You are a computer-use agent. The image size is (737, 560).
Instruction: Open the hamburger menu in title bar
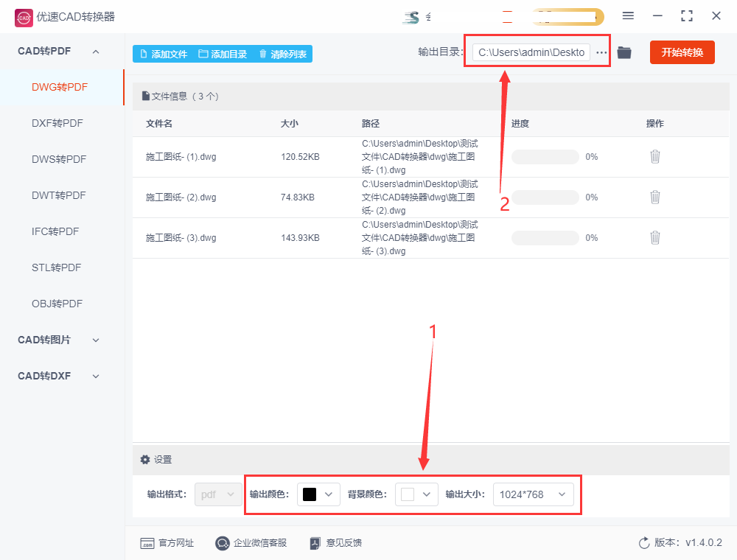(x=628, y=16)
